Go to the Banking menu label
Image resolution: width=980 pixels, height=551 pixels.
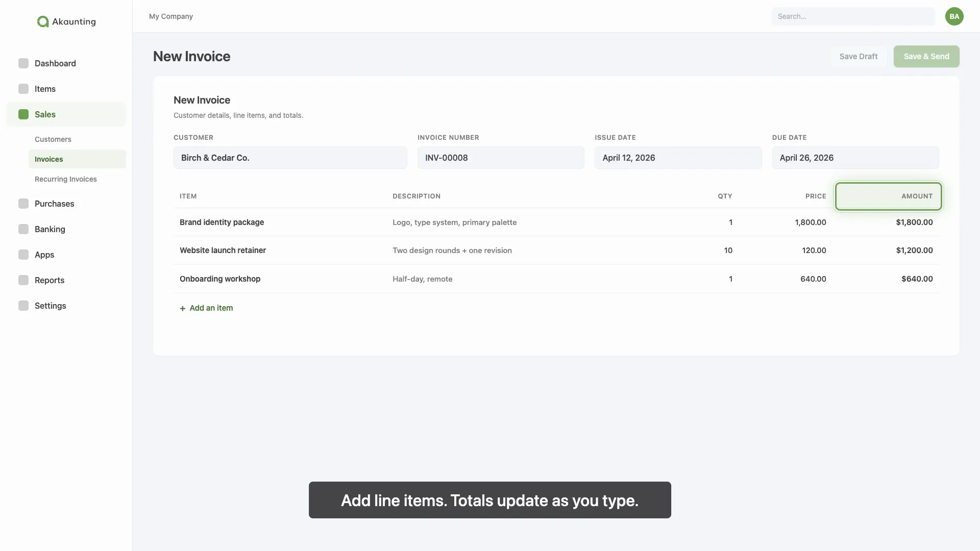[50, 229]
